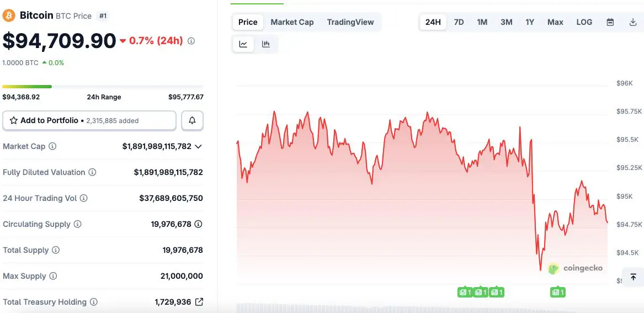Switch to line chart view
The image size is (644, 313).
(x=243, y=44)
